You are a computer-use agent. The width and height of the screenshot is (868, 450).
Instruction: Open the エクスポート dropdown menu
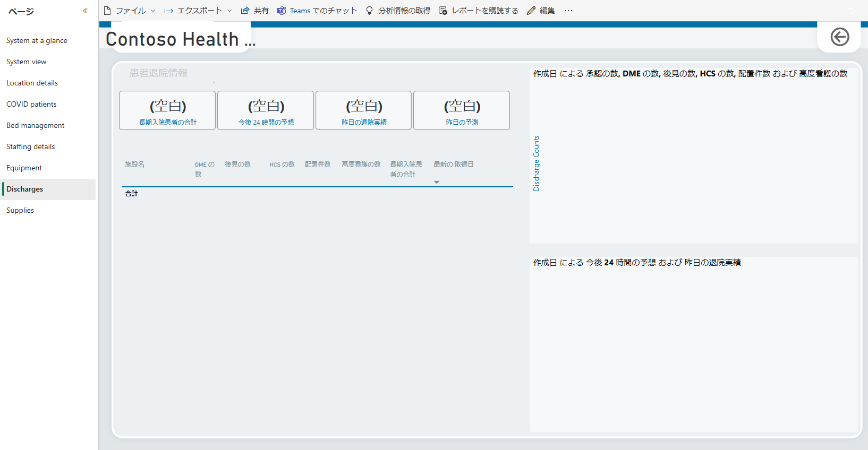pos(198,11)
